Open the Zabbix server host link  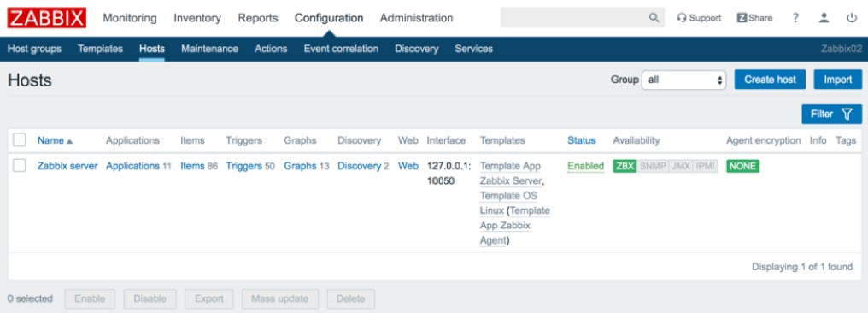tap(67, 166)
